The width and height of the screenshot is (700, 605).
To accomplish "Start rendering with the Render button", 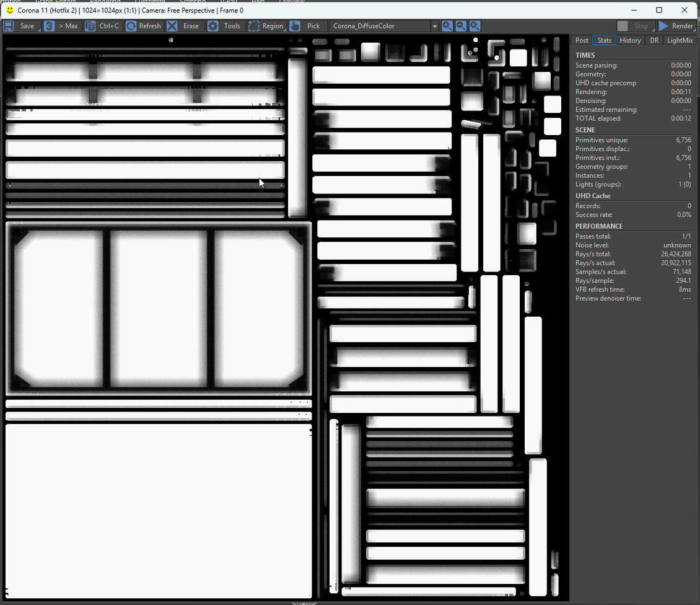I will (676, 26).
